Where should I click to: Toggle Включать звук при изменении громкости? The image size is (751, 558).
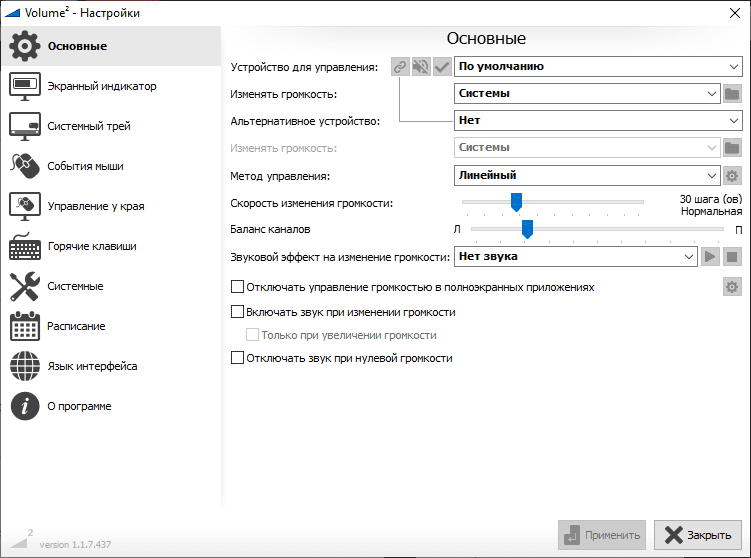click(x=238, y=312)
